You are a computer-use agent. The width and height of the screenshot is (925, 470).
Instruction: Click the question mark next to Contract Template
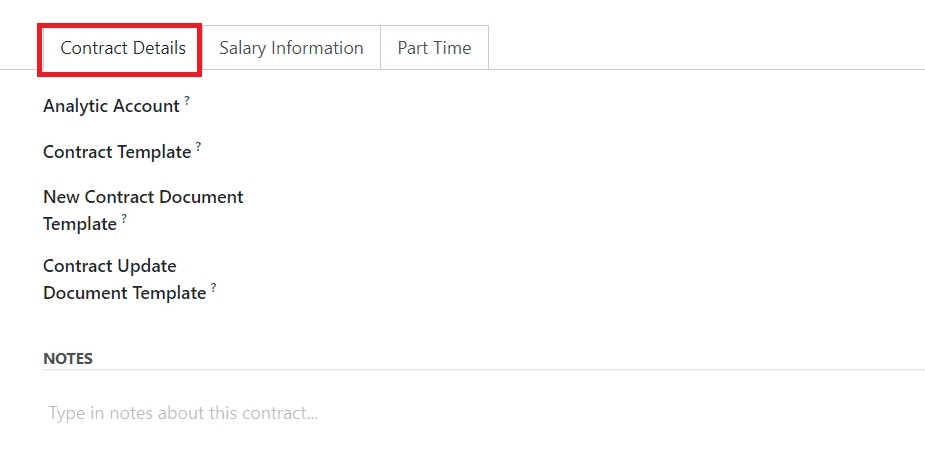coord(198,146)
